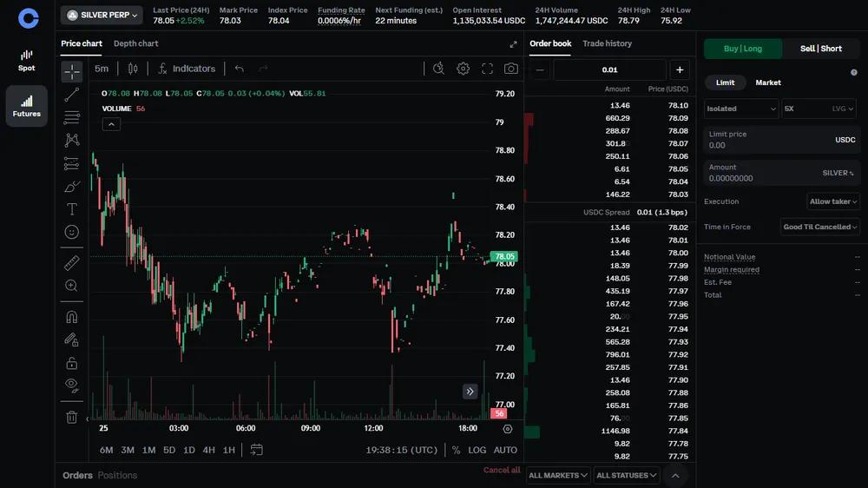The height and width of the screenshot is (488, 868).
Task: Decrease order book grouping with minus
Action: click(540, 69)
